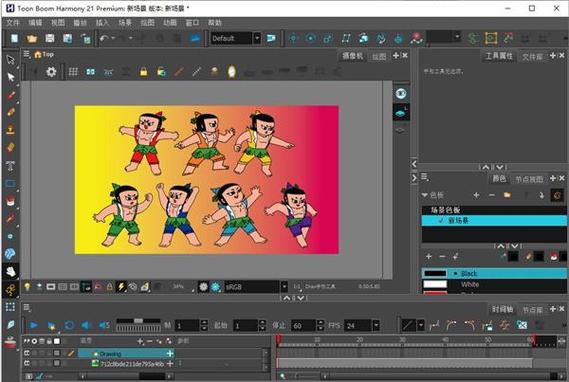Open the first menu 文件 in menu bar
The image size is (569, 382).
pyautogui.click(x=13, y=22)
